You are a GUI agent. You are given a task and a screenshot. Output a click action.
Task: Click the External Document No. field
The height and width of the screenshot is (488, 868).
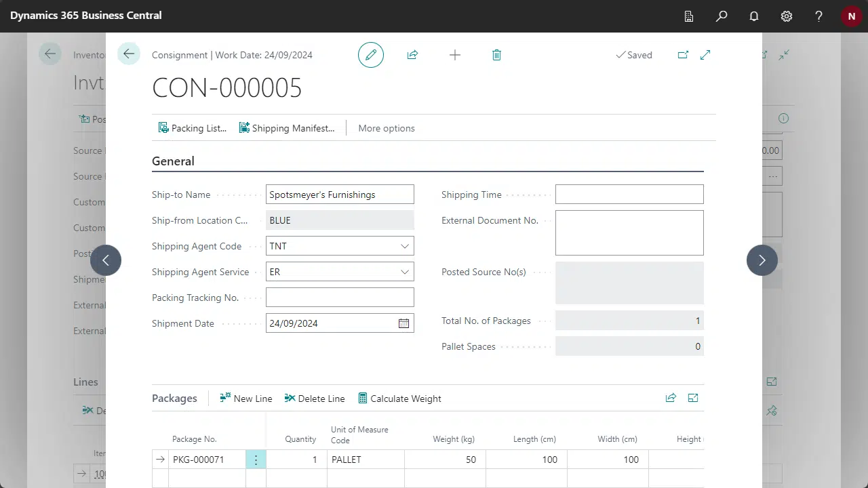point(629,233)
